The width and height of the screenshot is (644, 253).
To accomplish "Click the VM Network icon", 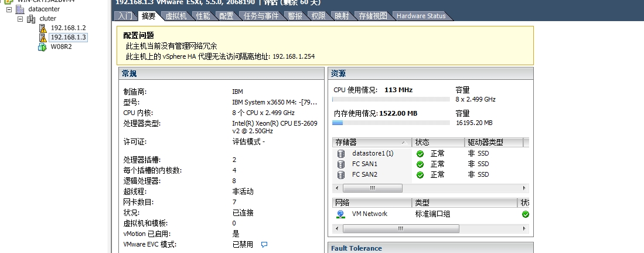I will click(x=340, y=214).
